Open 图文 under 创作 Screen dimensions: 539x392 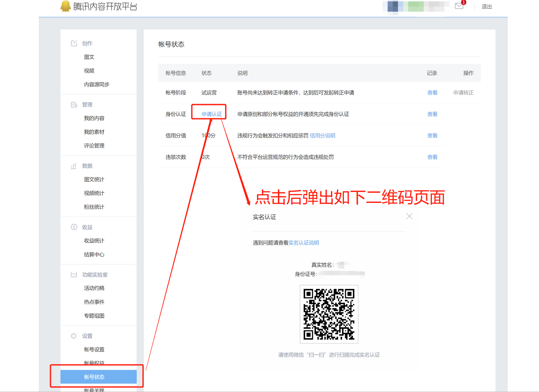click(89, 57)
